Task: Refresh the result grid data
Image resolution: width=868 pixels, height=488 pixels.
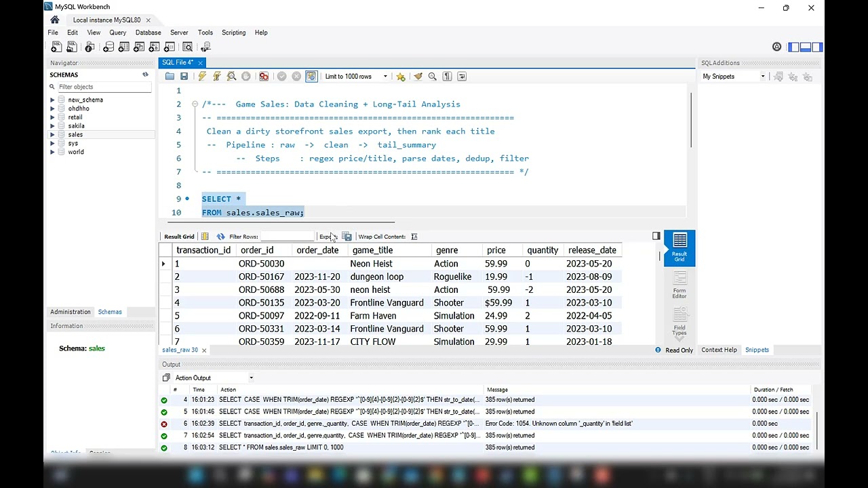Action: point(220,237)
